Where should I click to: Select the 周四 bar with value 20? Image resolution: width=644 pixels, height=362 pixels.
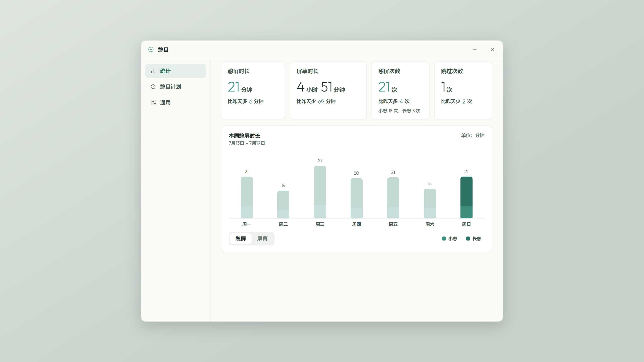coord(356,198)
